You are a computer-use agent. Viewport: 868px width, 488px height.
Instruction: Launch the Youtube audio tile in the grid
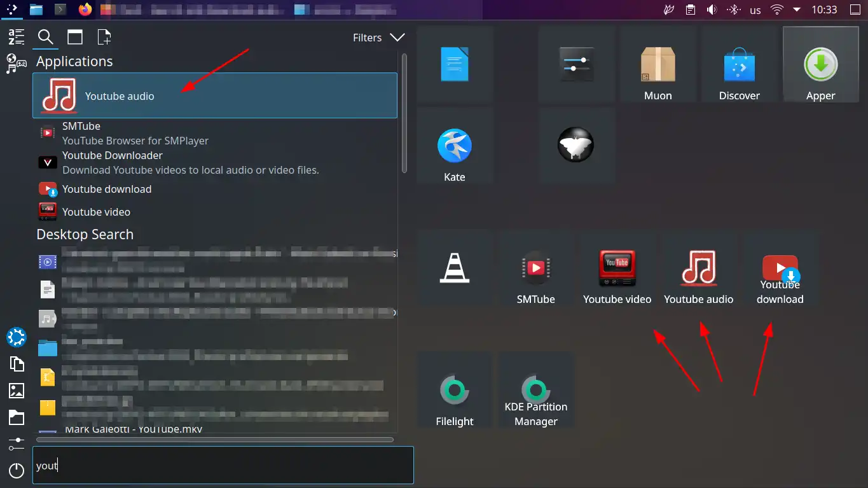[x=699, y=268]
